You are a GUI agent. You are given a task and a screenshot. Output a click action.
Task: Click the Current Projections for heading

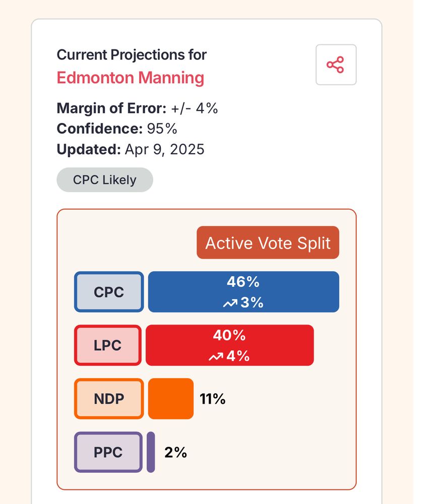pyautogui.click(x=132, y=55)
